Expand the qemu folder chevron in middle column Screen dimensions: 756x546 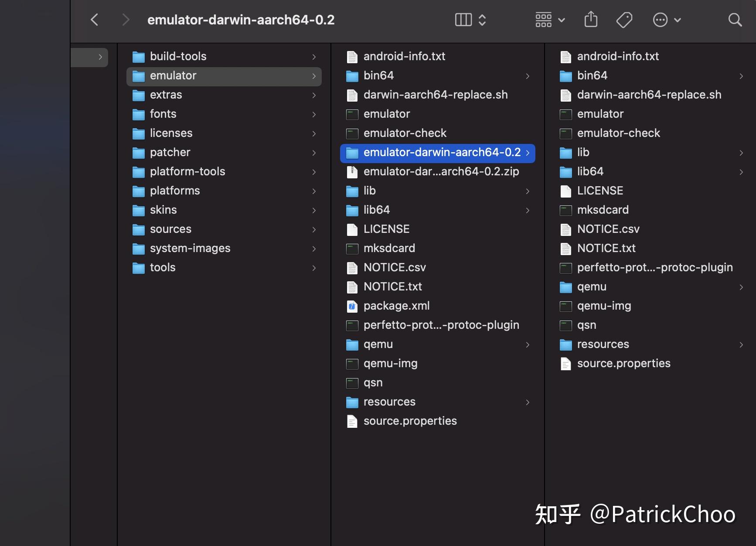click(528, 345)
